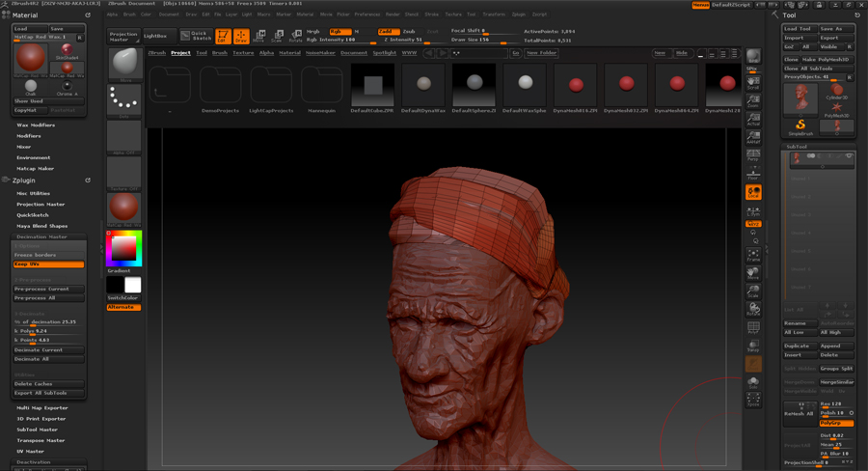Viewport: 868px width, 471px height.
Task: Activate Draw mode button
Action: [x=241, y=36]
